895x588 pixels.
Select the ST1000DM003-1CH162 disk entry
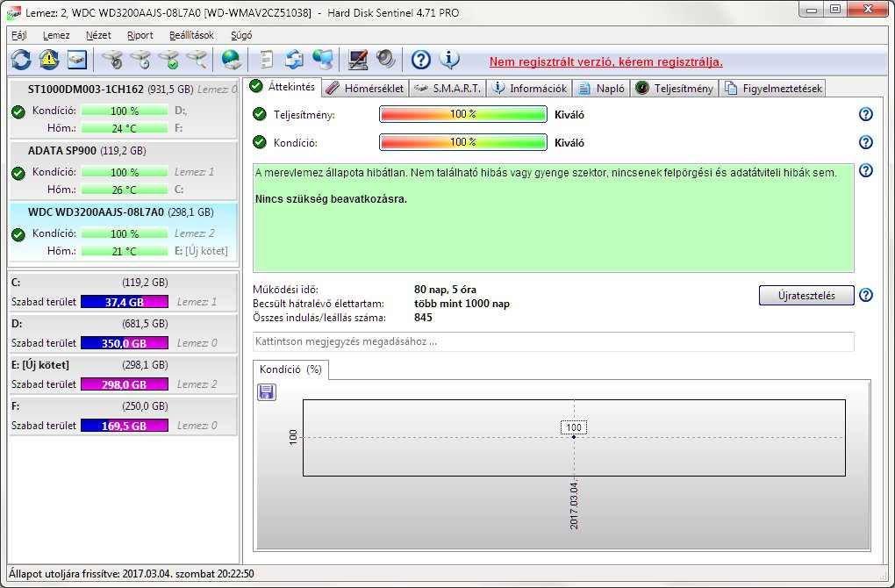point(124,109)
